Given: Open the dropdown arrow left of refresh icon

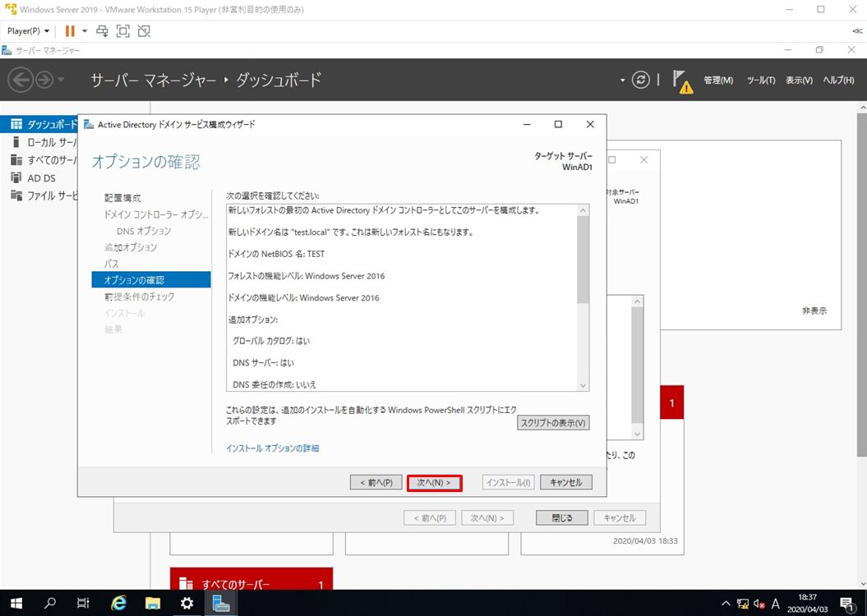Looking at the screenshot, I should (x=622, y=80).
